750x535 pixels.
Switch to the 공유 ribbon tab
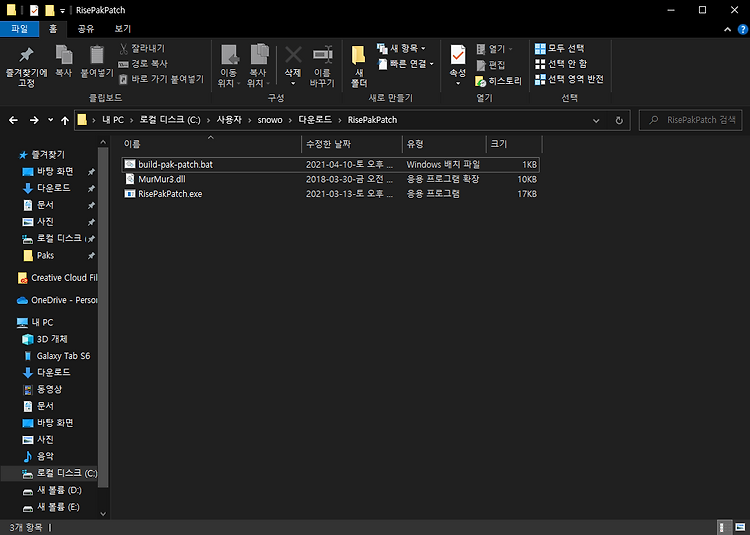point(86,29)
